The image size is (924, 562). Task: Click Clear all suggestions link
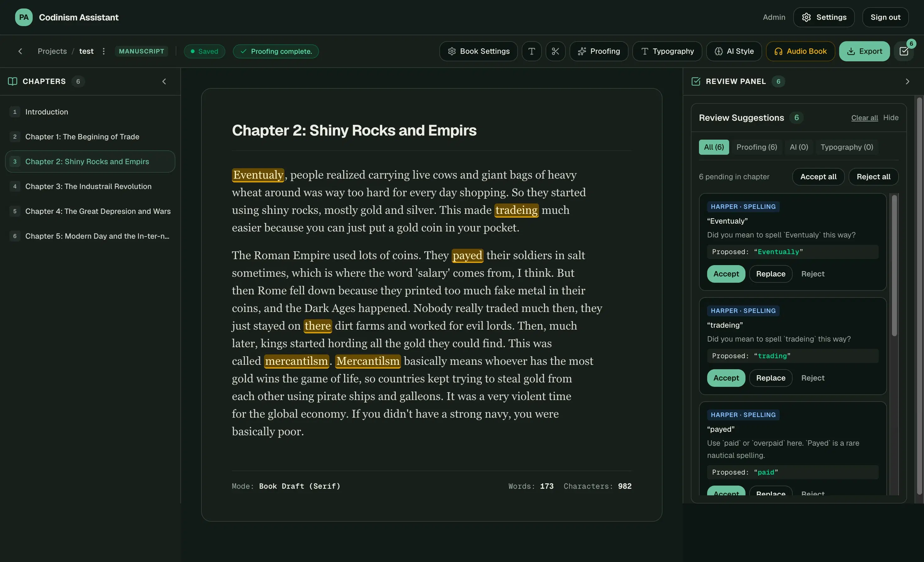[x=864, y=117]
